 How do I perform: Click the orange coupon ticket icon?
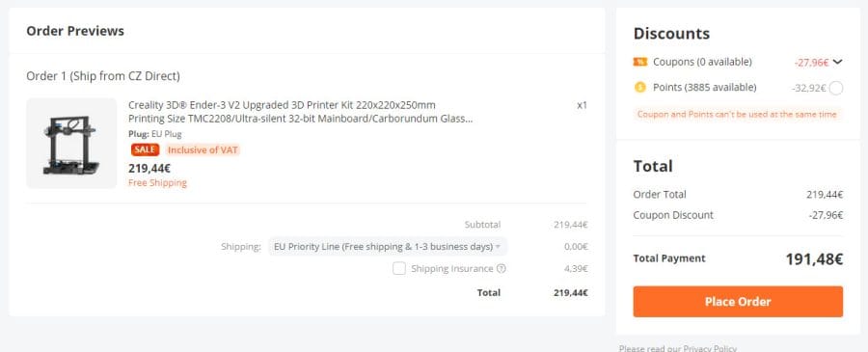point(640,62)
